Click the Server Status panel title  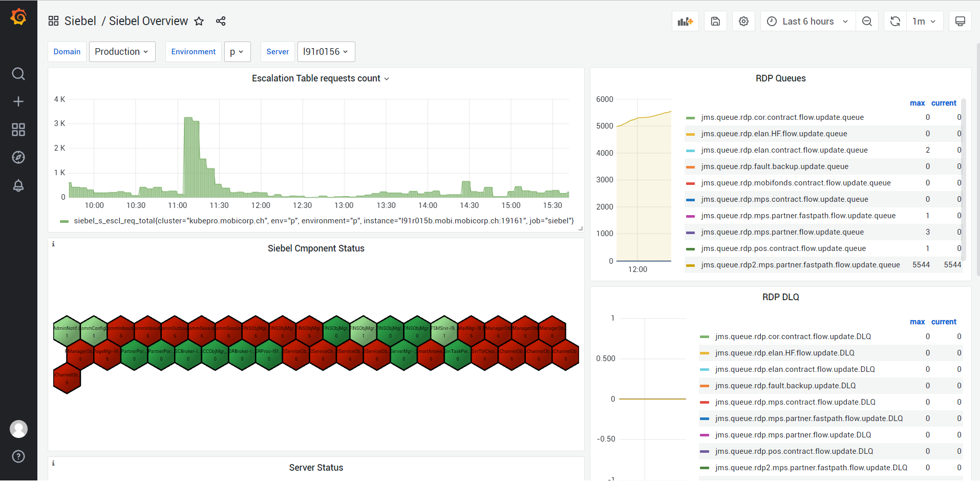click(316, 468)
